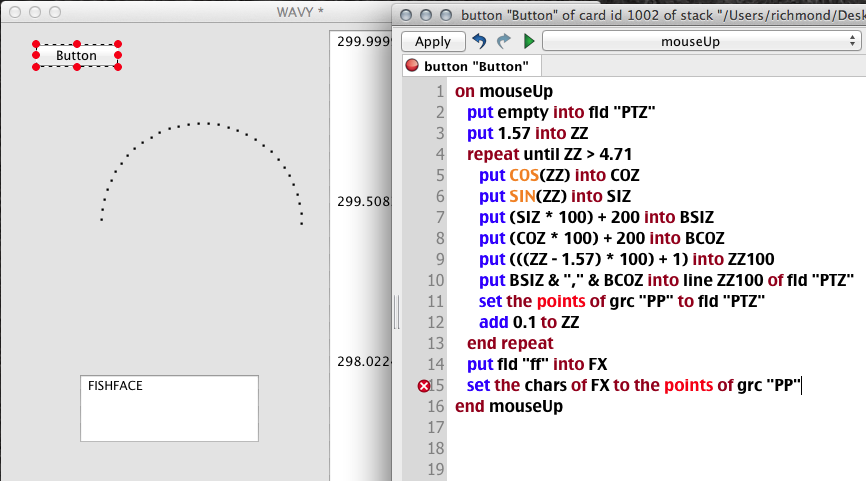Click the Redo arrow in script editor
Viewport: 866px width, 481px height.
click(503, 42)
